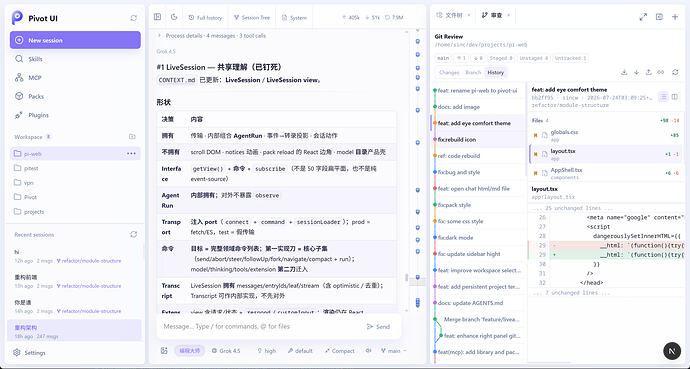Refresh the Git Review history with the sync icon

click(x=675, y=72)
